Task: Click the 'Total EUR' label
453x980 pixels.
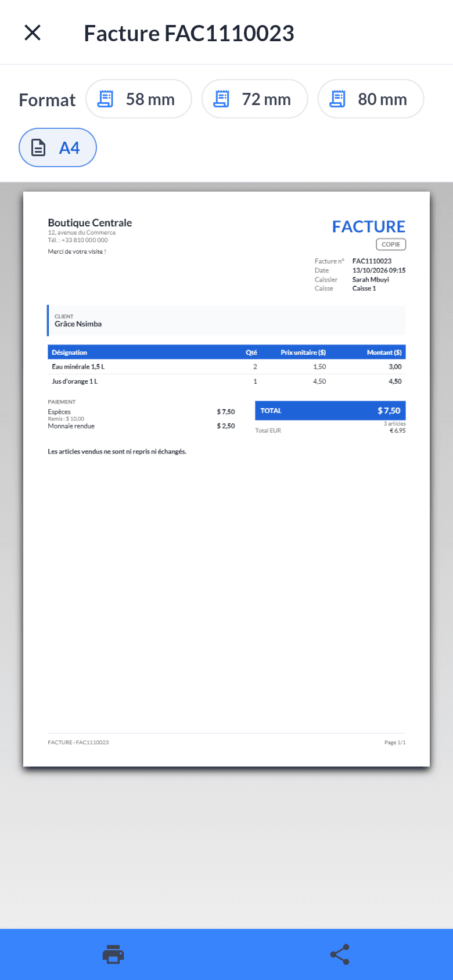Action: coord(268,430)
